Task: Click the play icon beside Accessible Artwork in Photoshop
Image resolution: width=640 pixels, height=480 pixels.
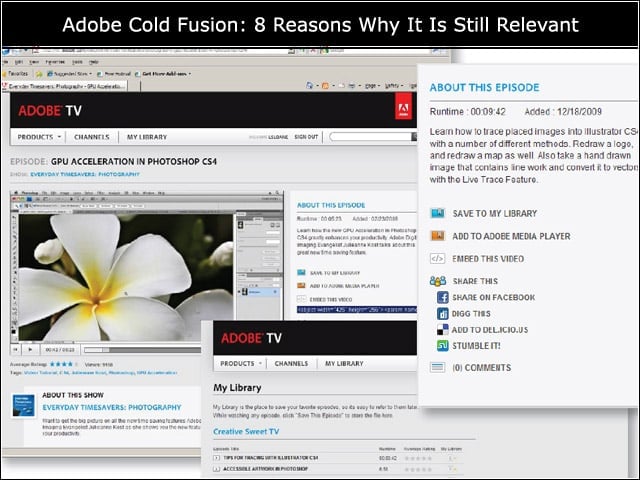Action: [x=217, y=469]
